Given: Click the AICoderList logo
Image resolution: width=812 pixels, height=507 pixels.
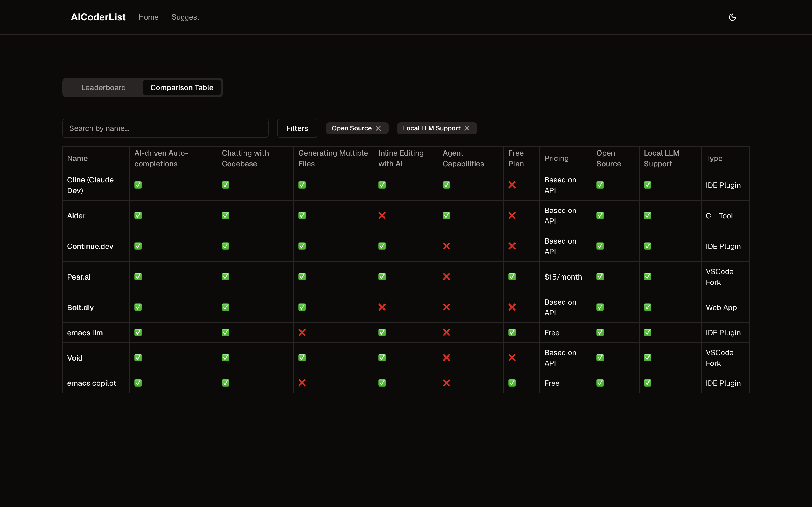Looking at the screenshot, I should pyautogui.click(x=98, y=17).
